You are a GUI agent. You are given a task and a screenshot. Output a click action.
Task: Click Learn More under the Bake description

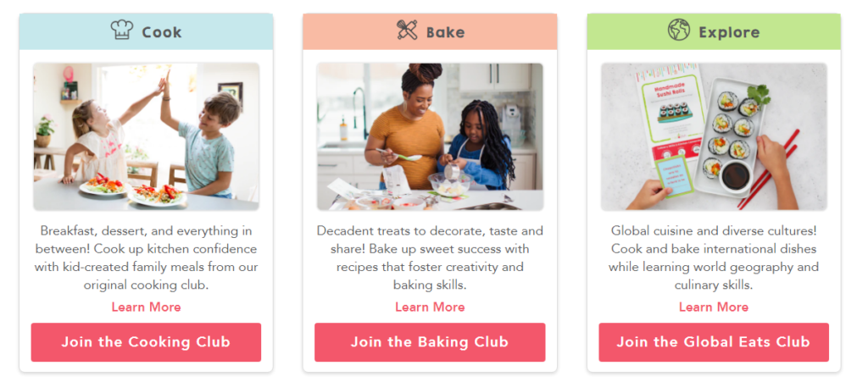[x=430, y=307]
